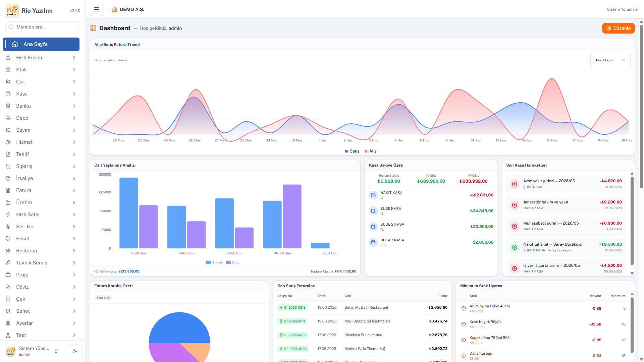The width and height of the screenshot is (644, 362).
Task: Expand the Senet menu chevron
Action: (x=74, y=311)
